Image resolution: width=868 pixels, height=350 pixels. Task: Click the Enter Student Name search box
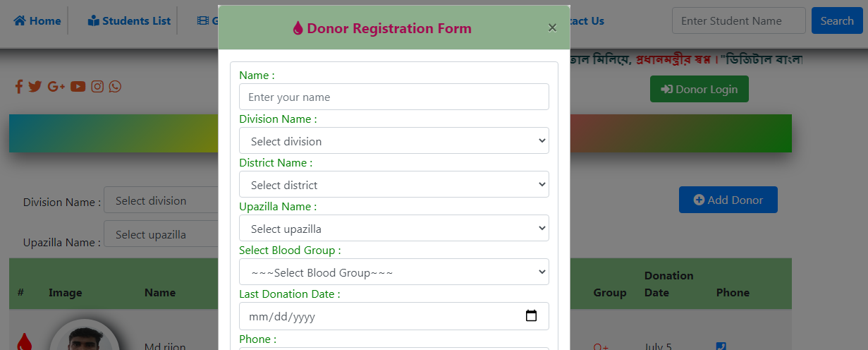tap(738, 21)
